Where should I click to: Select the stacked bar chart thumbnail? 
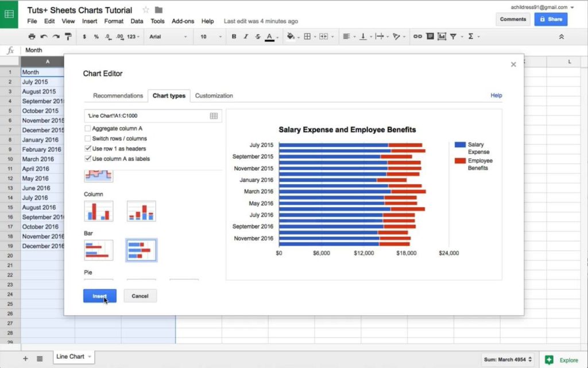point(141,250)
